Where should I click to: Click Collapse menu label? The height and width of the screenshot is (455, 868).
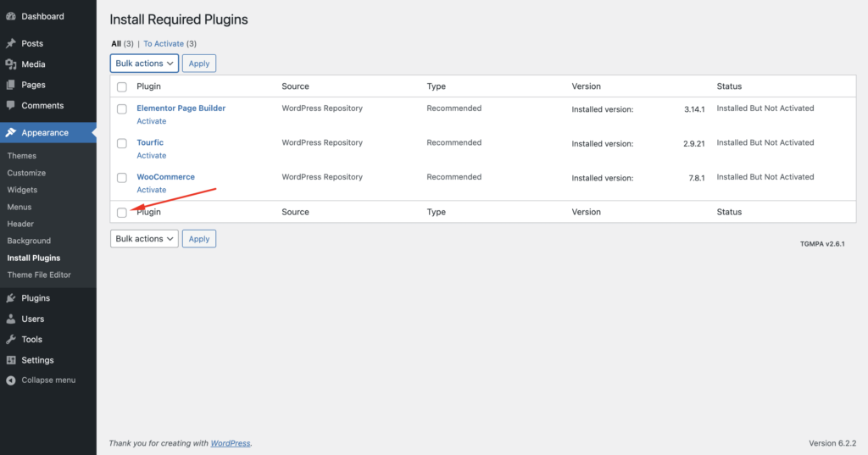point(48,380)
